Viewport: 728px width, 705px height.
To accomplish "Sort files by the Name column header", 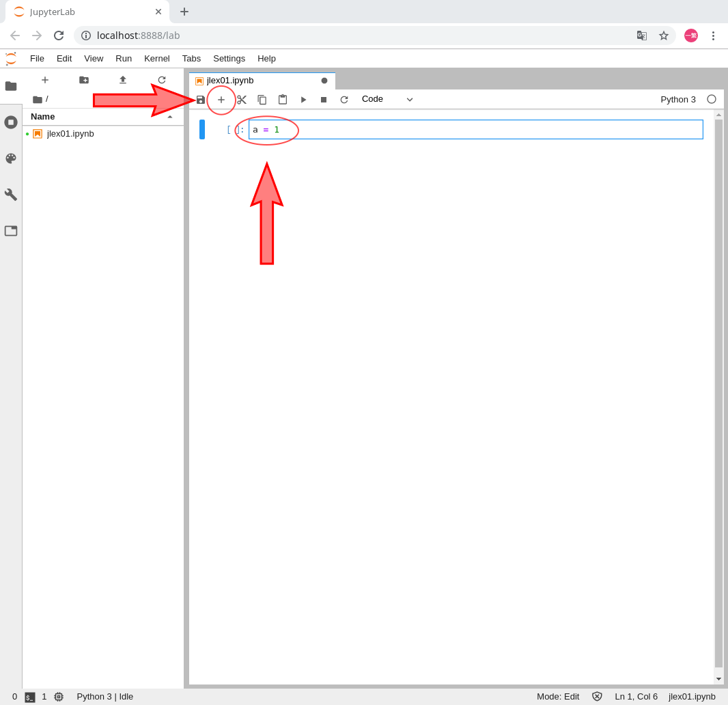I will click(x=43, y=117).
